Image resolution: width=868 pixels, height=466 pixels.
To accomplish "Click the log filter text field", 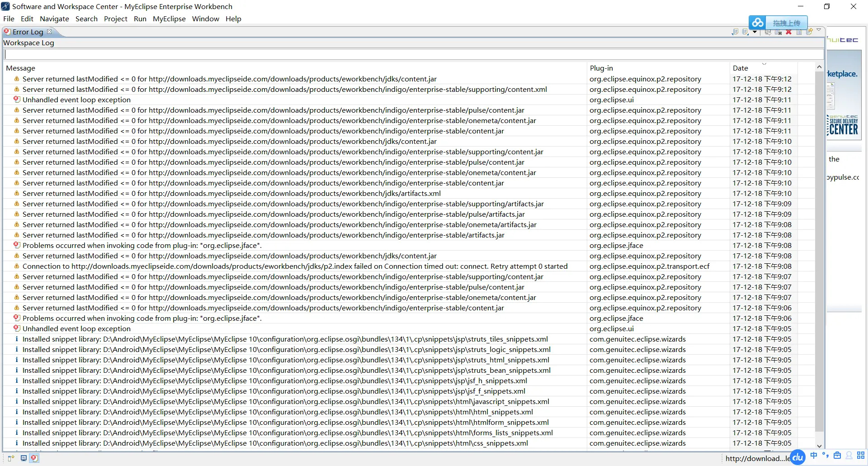I will (x=414, y=54).
